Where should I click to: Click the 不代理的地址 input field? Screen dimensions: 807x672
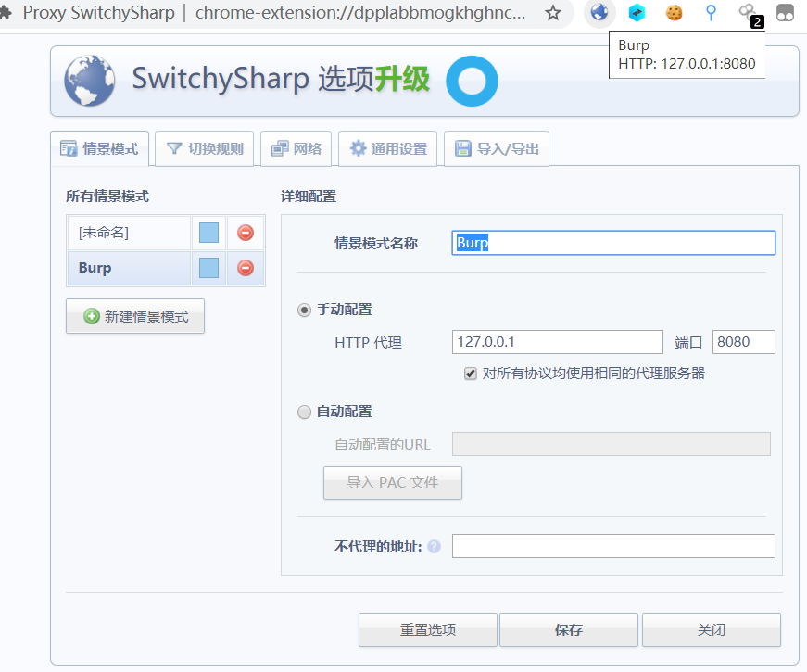pyautogui.click(x=613, y=546)
